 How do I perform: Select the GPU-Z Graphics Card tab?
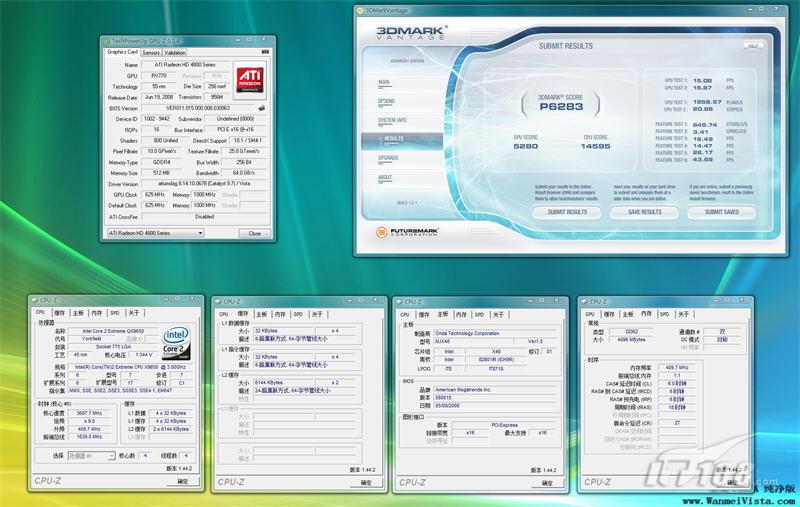point(122,52)
